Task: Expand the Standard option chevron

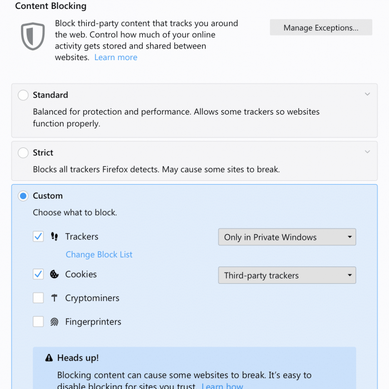Action: [x=367, y=94]
